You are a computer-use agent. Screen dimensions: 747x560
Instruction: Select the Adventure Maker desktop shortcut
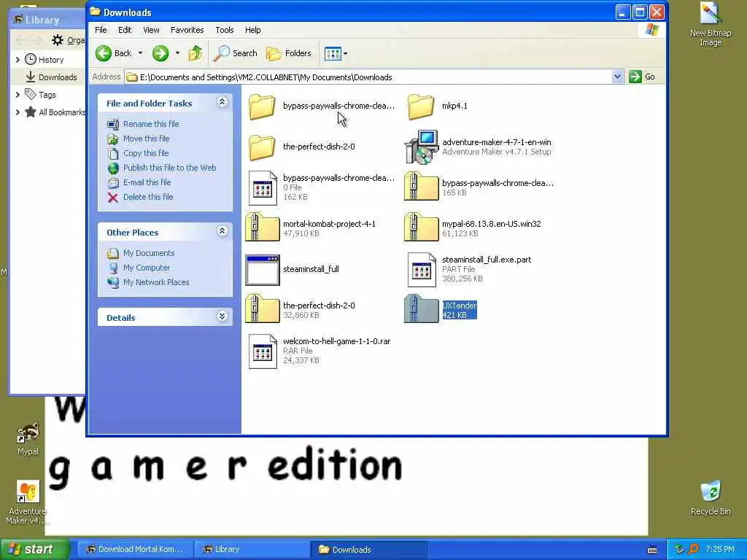[x=27, y=502]
